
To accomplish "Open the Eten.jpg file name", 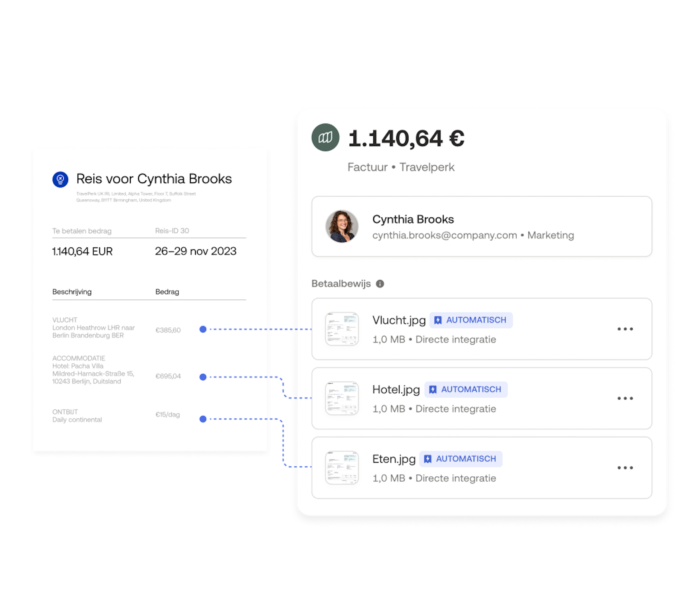I will pos(394,459).
